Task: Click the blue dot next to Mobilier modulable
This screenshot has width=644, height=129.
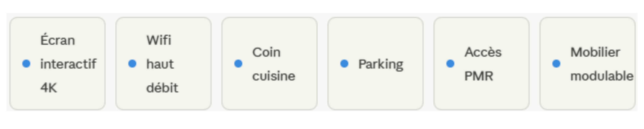Action: point(556,64)
